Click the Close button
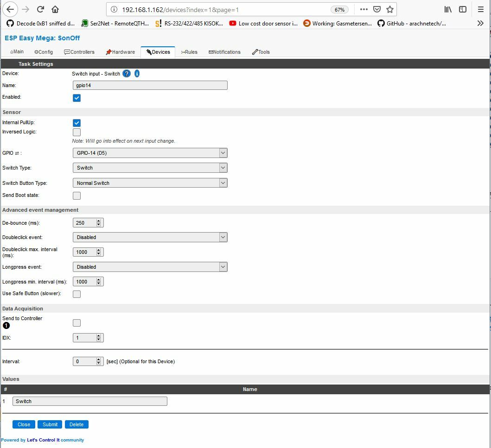This screenshot has width=491, height=448. (x=24, y=424)
